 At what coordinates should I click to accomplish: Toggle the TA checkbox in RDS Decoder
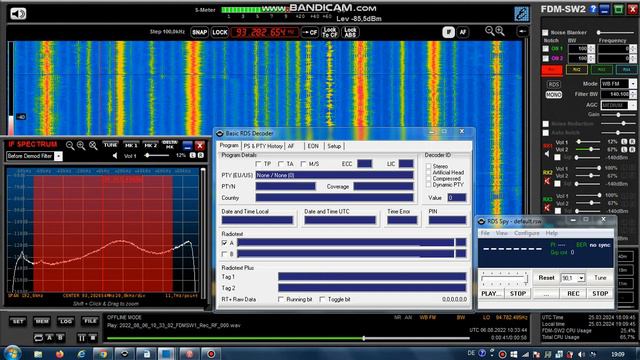point(280,164)
